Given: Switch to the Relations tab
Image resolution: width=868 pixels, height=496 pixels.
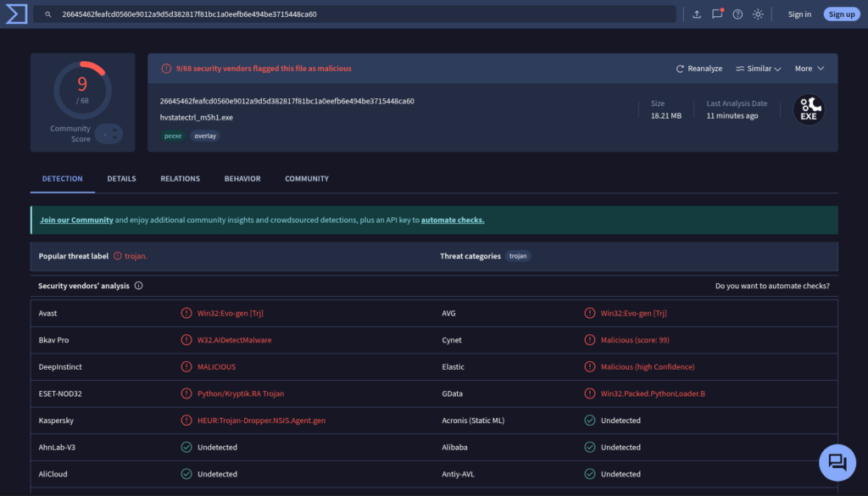Looking at the screenshot, I should point(180,179).
